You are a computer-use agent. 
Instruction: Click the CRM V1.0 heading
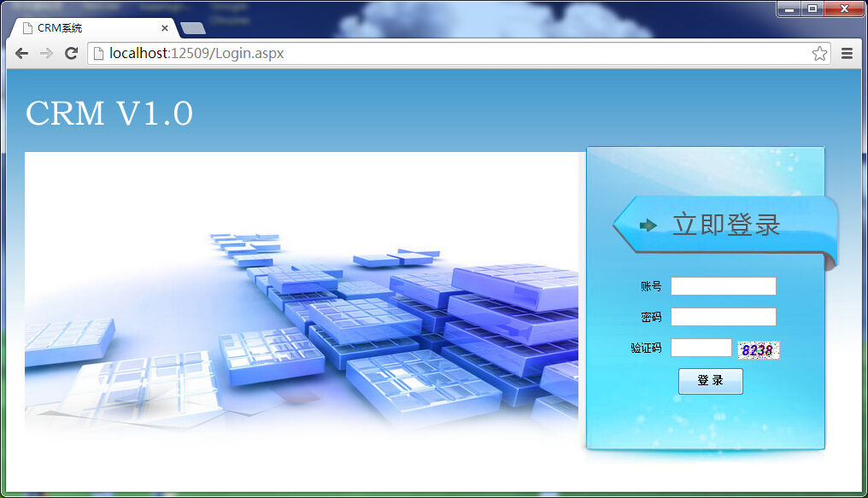(109, 114)
